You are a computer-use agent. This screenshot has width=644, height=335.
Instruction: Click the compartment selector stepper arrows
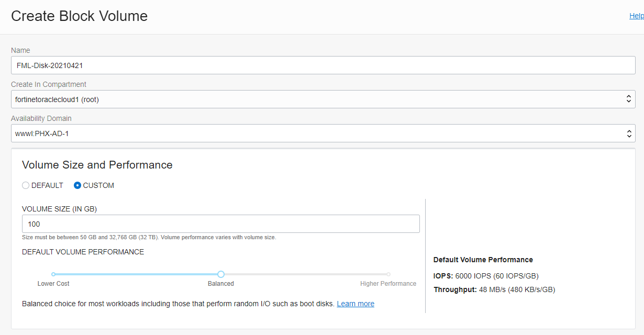coord(628,99)
